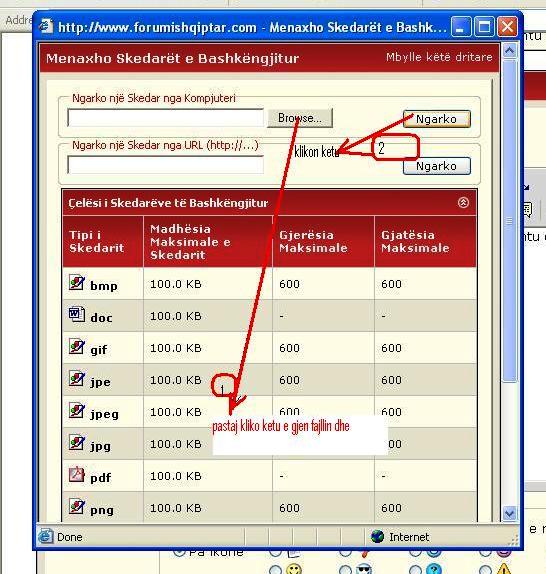Focus the computer file path field

tap(166, 118)
